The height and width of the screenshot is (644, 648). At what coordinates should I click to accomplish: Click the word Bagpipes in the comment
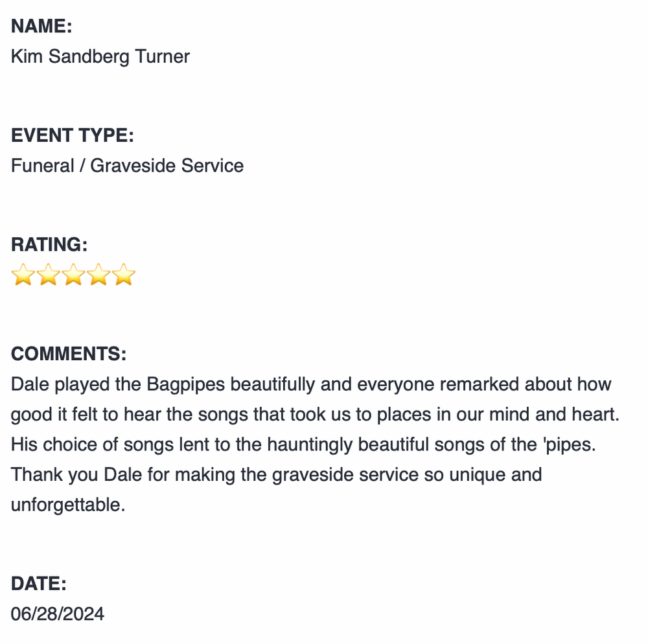(x=186, y=384)
